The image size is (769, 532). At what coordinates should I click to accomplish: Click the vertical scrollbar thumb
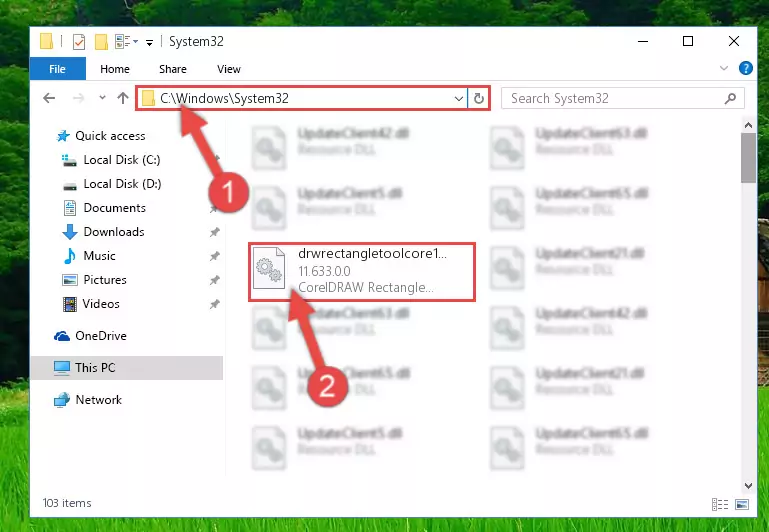pos(748,157)
